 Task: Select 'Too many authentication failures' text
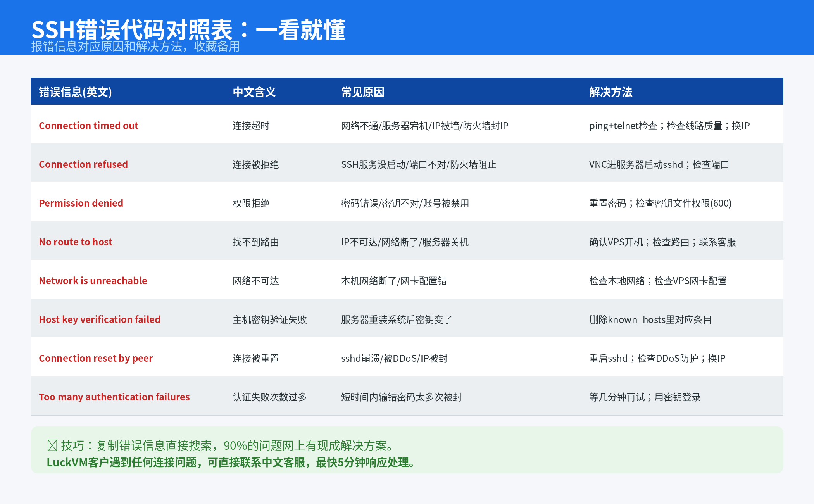pyautogui.click(x=114, y=397)
